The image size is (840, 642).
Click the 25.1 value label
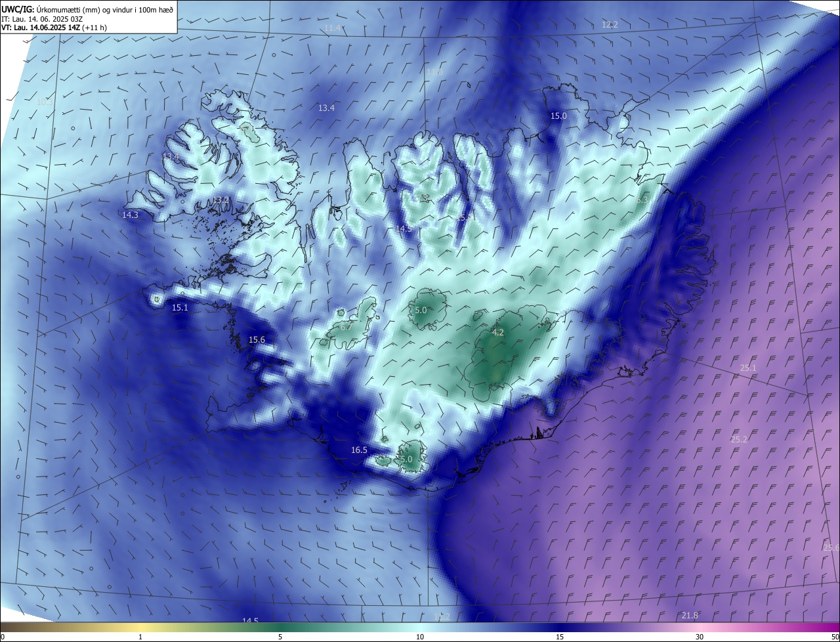coord(748,368)
